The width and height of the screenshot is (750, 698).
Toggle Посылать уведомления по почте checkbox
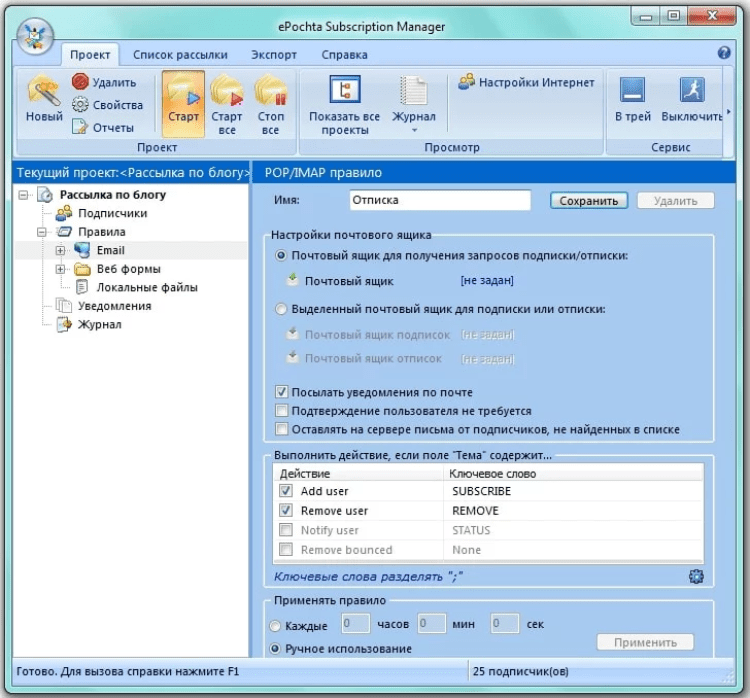282,392
